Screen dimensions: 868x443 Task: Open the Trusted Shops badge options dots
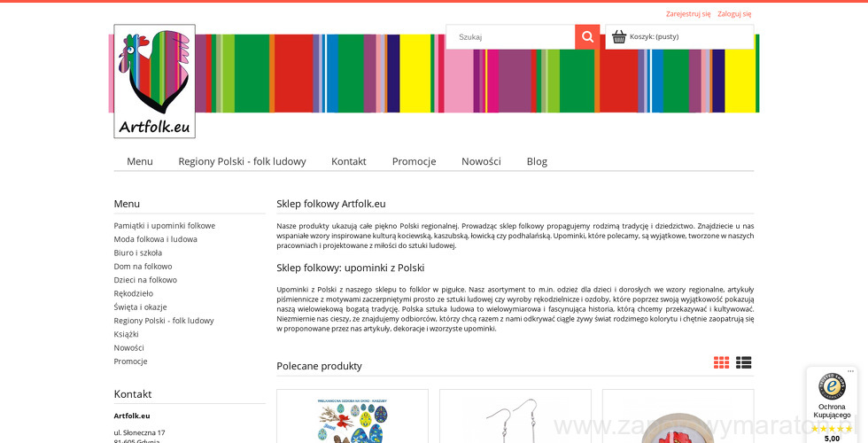tap(850, 371)
